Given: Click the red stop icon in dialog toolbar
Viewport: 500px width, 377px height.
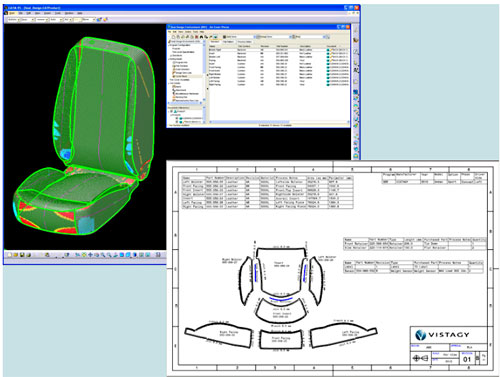Looking at the screenshot, I should [x=197, y=37].
